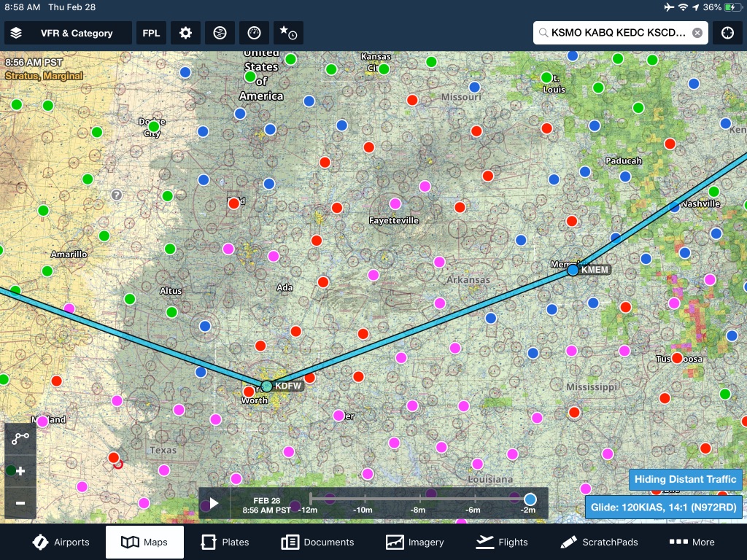Switch to the Imagery tab
The height and width of the screenshot is (560, 747).
tap(415, 542)
